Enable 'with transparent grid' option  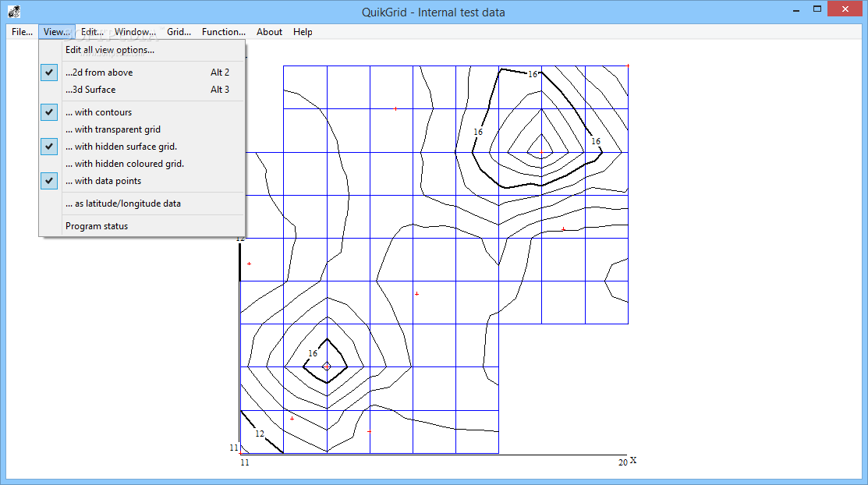pyautogui.click(x=113, y=129)
